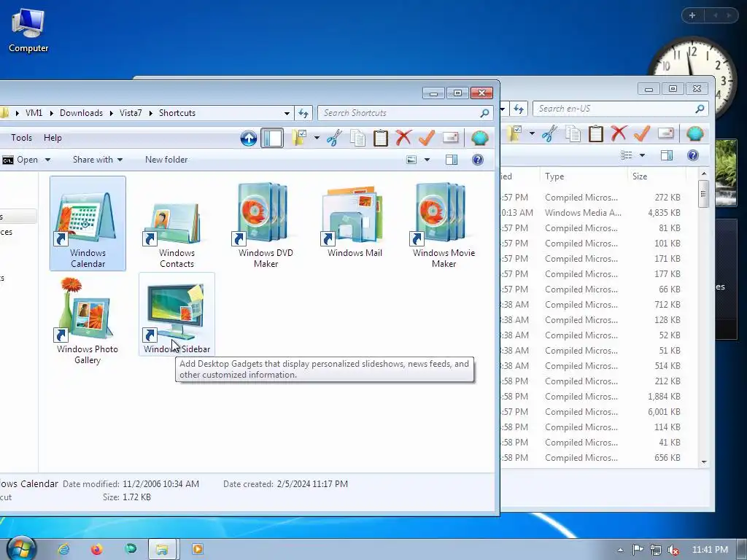Click Shortcuts in the address breadcrumb
Screen dimensions: 747x560
click(177, 113)
